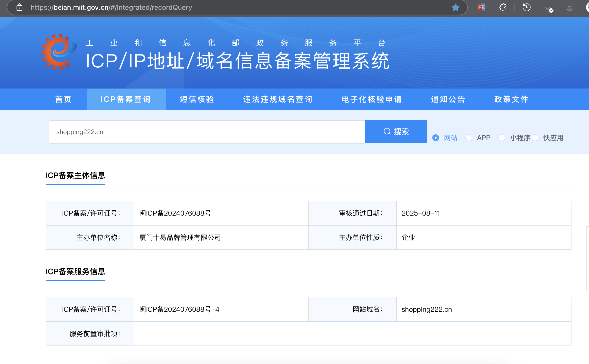The height and width of the screenshot is (364, 589).
Task: Click the shopping222.cn search input field
Action: tap(207, 132)
